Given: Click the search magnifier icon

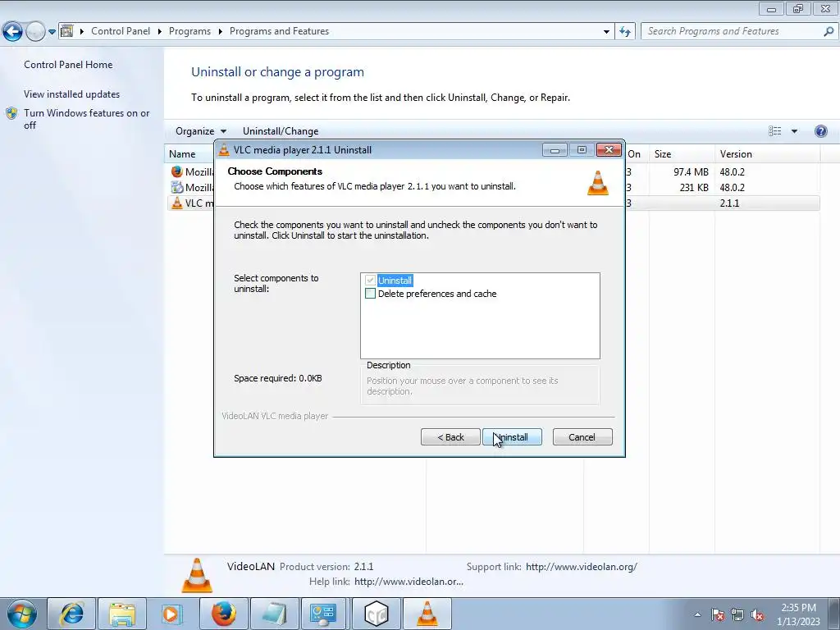Looking at the screenshot, I should (829, 32).
